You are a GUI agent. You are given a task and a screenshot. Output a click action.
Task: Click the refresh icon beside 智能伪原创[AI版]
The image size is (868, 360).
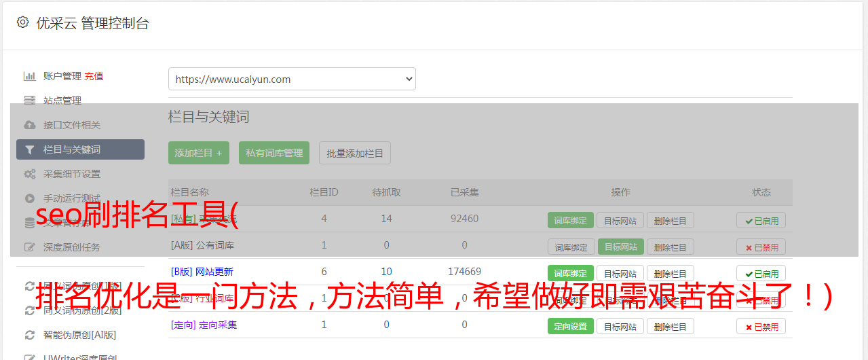(30, 335)
